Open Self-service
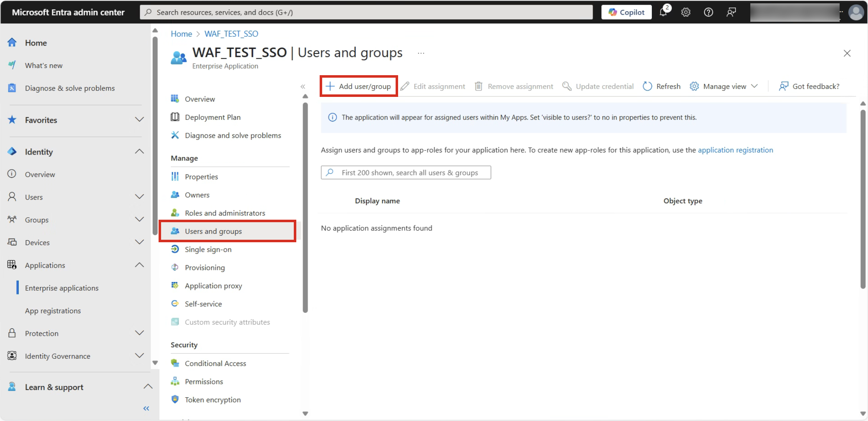This screenshot has width=868, height=421. pyautogui.click(x=203, y=304)
